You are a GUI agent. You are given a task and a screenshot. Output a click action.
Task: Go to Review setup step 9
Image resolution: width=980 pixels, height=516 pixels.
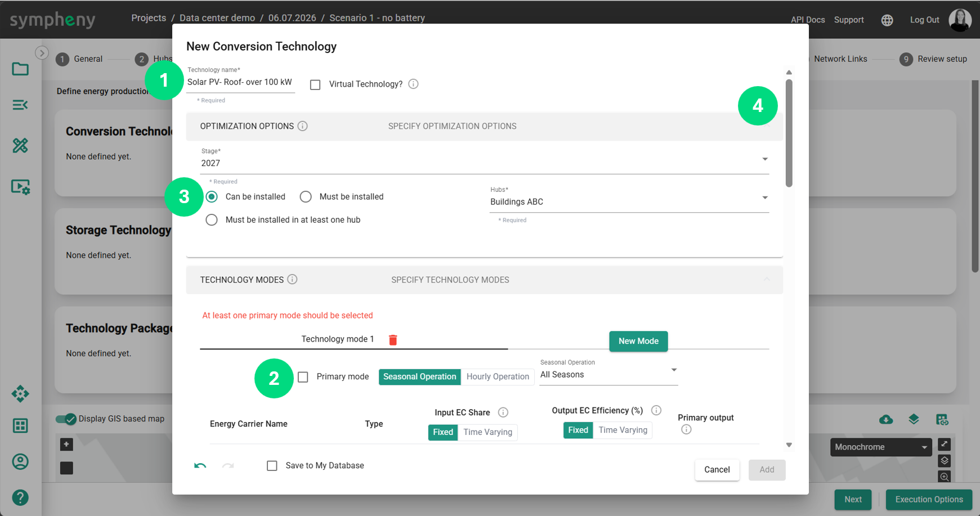[933, 59]
